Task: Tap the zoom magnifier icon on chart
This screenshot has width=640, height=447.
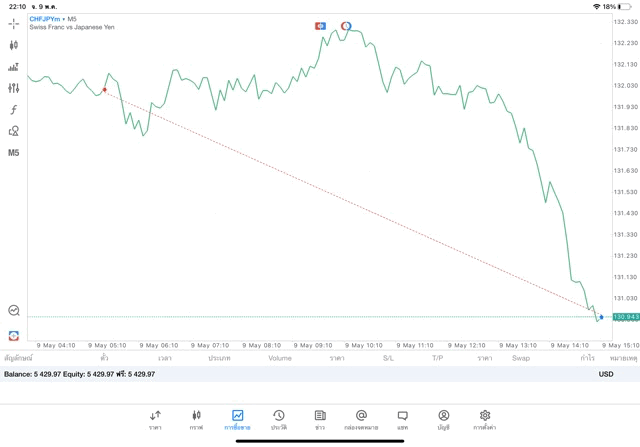Action: (x=14, y=311)
